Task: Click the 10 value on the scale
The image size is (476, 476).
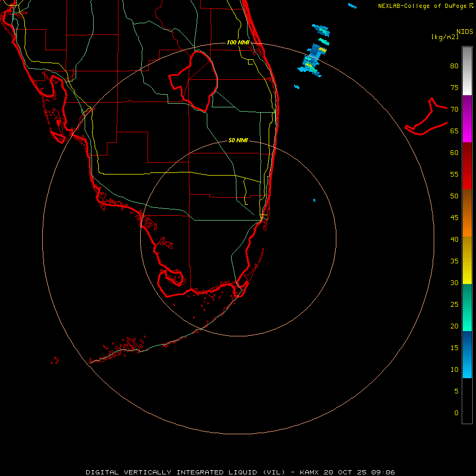Action: (x=454, y=370)
